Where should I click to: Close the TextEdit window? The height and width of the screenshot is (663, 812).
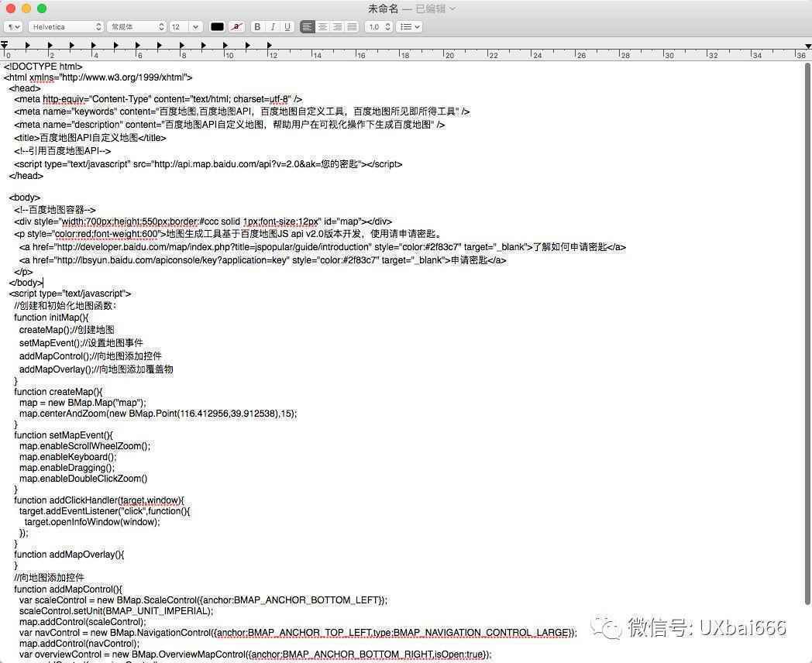[x=11, y=9]
